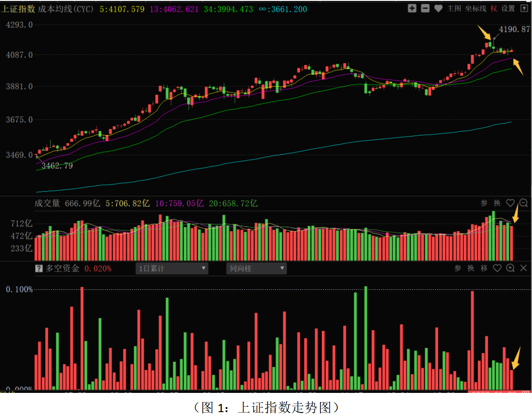Click 换 to switch the volume indicator
The image size is (532, 419).
click(x=497, y=203)
